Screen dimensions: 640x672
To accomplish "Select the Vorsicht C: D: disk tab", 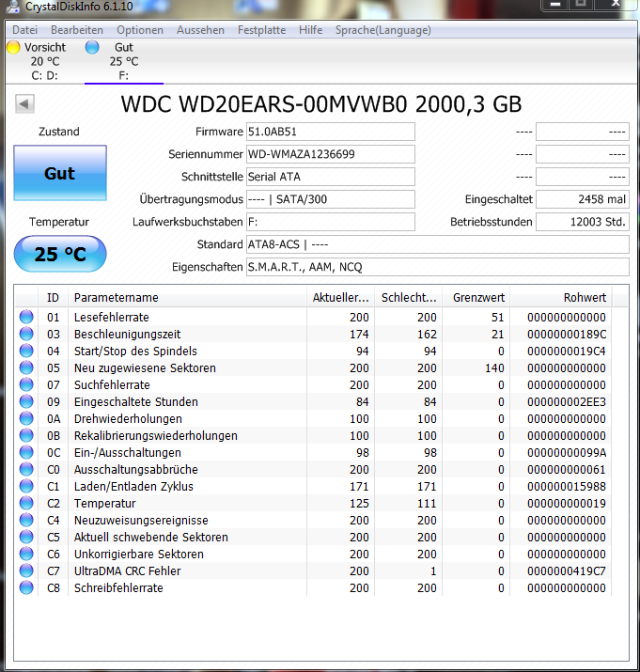I will [44, 61].
